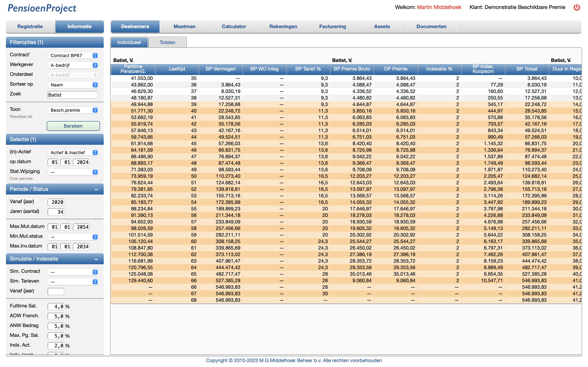Click the Zoek field containing Batist
This screenshot has width=588, height=367.
tap(73, 95)
